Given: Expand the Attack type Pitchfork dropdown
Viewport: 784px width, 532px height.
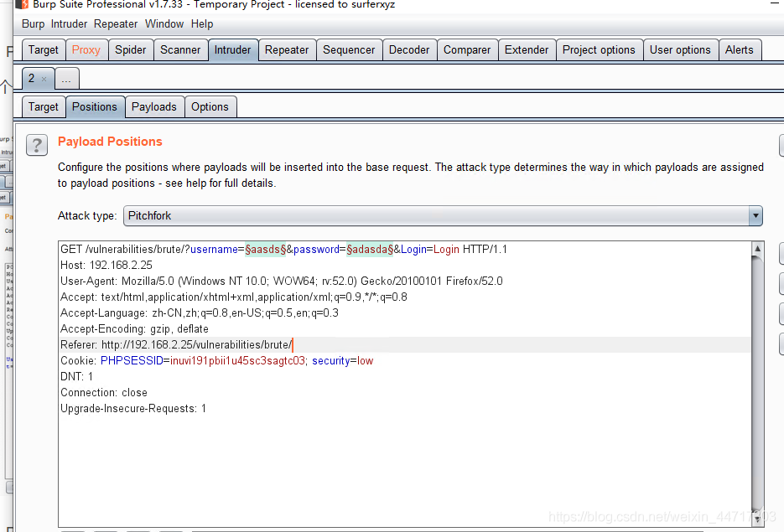Looking at the screenshot, I should tap(443, 216).
